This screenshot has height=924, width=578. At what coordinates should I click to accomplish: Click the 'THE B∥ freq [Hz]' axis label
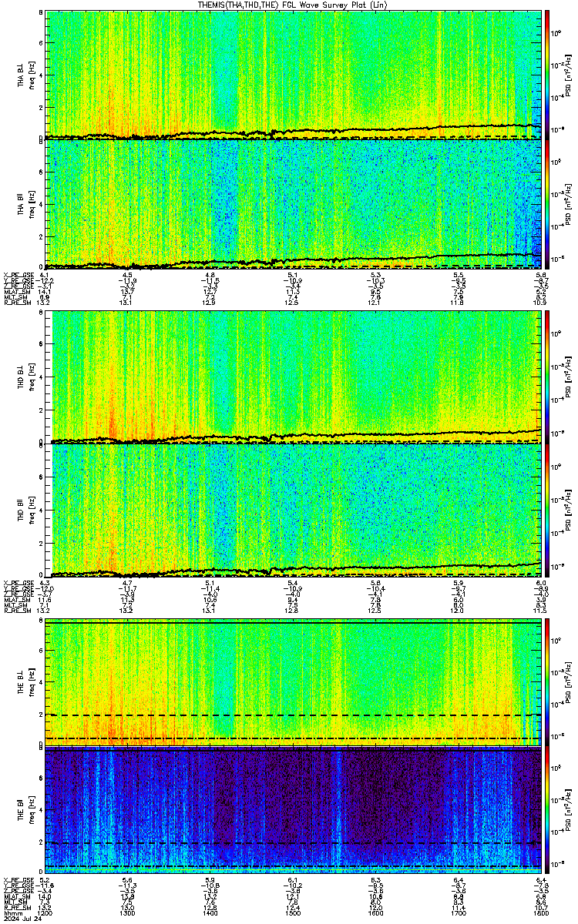point(26,809)
